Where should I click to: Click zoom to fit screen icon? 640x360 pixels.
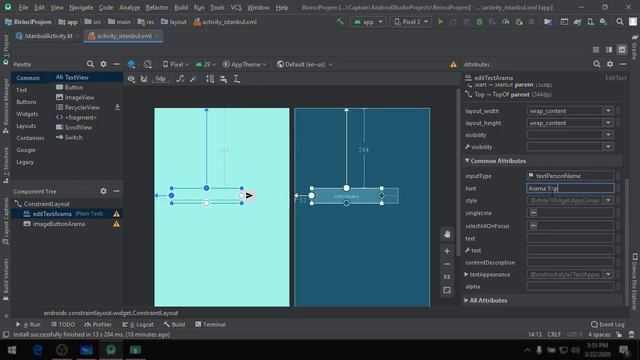(x=447, y=290)
